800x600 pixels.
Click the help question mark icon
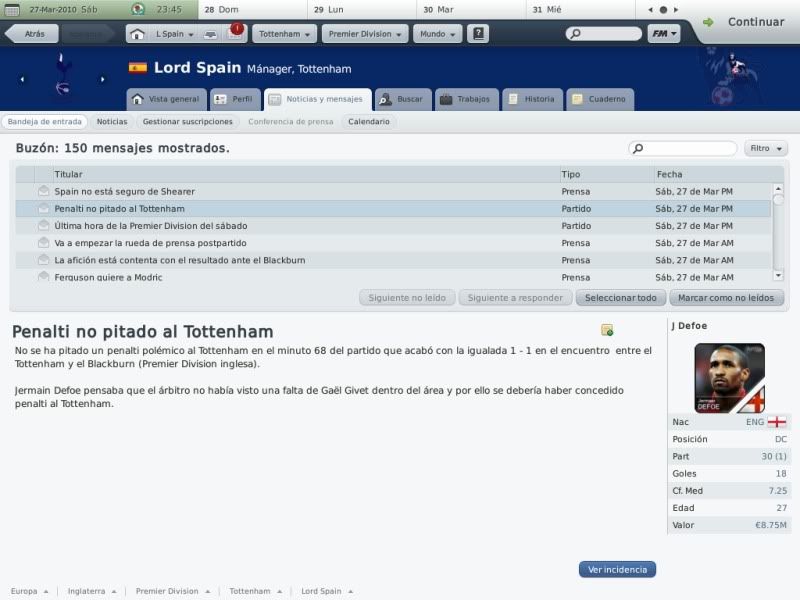(478, 34)
